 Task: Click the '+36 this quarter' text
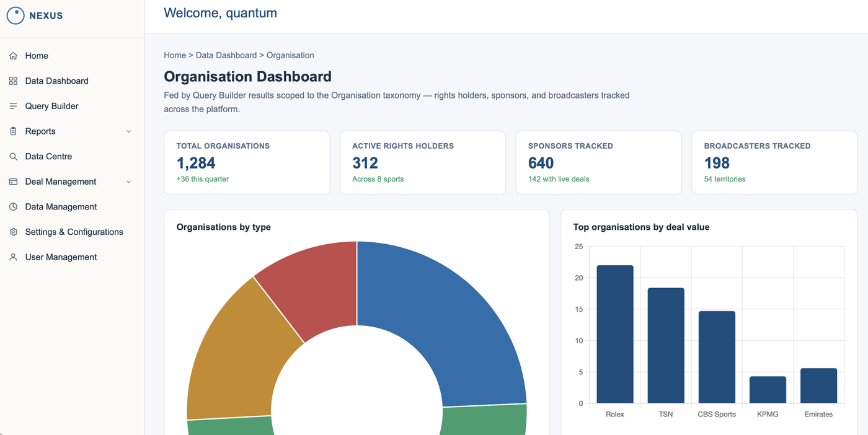pyautogui.click(x=203, y=179)
